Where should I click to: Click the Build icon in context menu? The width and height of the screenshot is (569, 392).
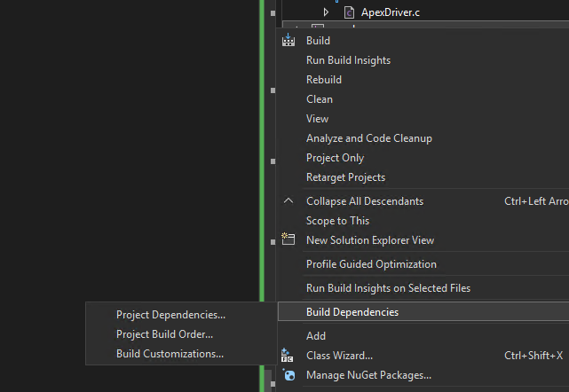click(288, 40)
